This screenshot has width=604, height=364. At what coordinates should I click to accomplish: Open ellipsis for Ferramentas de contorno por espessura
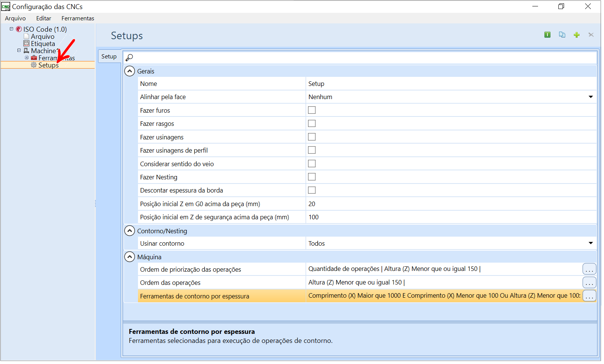click(589, 296)
